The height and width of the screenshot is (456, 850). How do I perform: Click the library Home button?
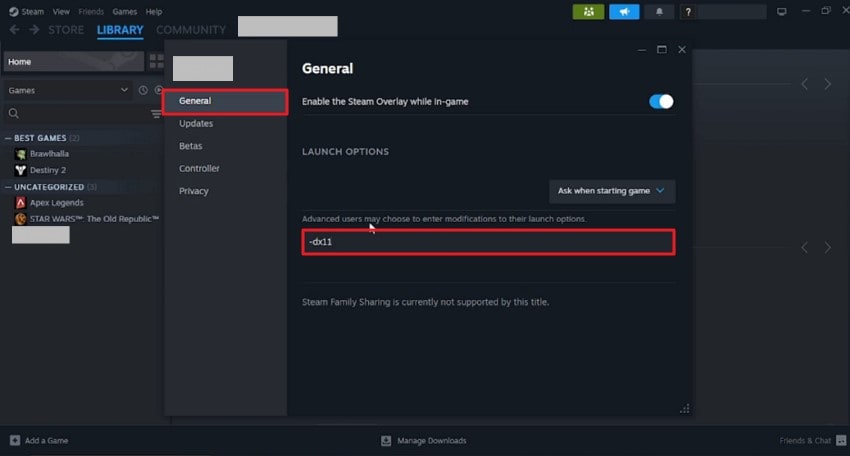pos(74,62)
